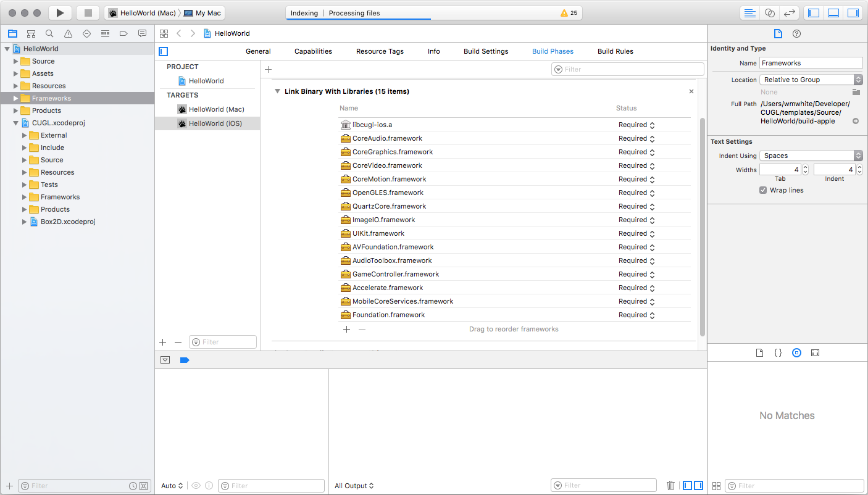The width and height of the screenshot is (868, 495).
Task: Click the Run (play) button
Action: (x=60, y=13)
